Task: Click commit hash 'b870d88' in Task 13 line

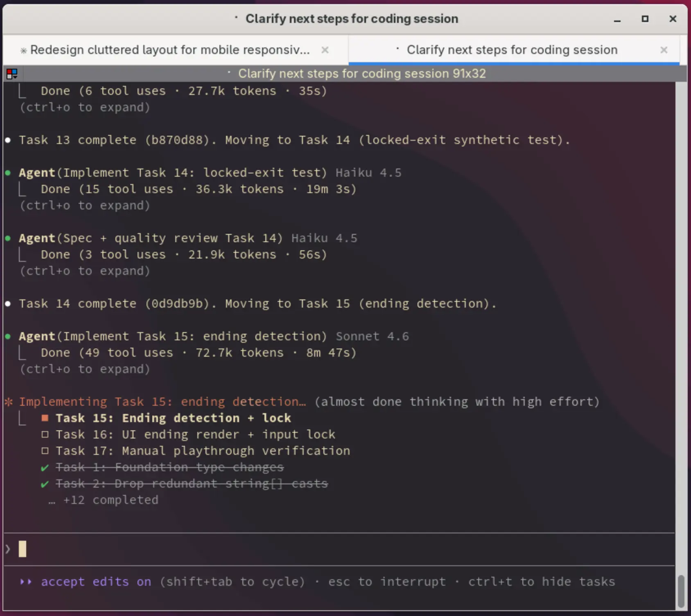Action: coord(177,140)
